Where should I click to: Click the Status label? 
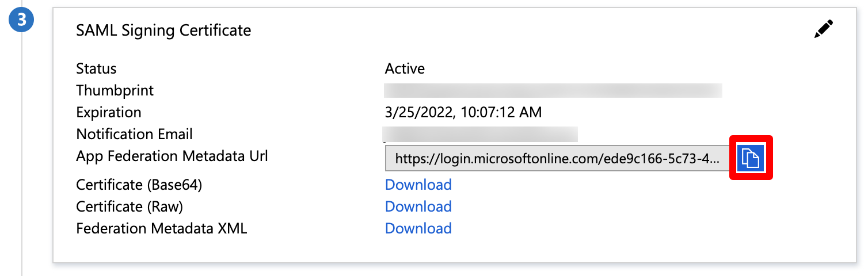pyautogui.click(x=96, y=69)
